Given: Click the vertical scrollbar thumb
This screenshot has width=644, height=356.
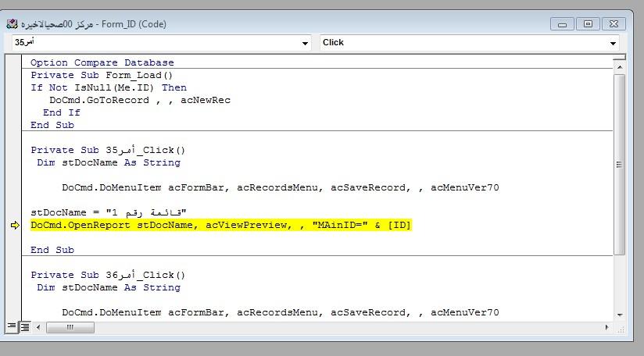Looking at the screenshot, I should (619, 165).
